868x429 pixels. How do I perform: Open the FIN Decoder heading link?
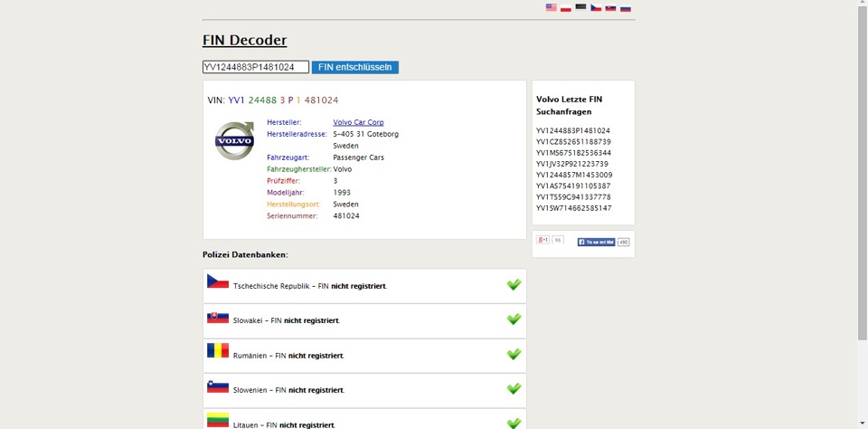[245, 40]
